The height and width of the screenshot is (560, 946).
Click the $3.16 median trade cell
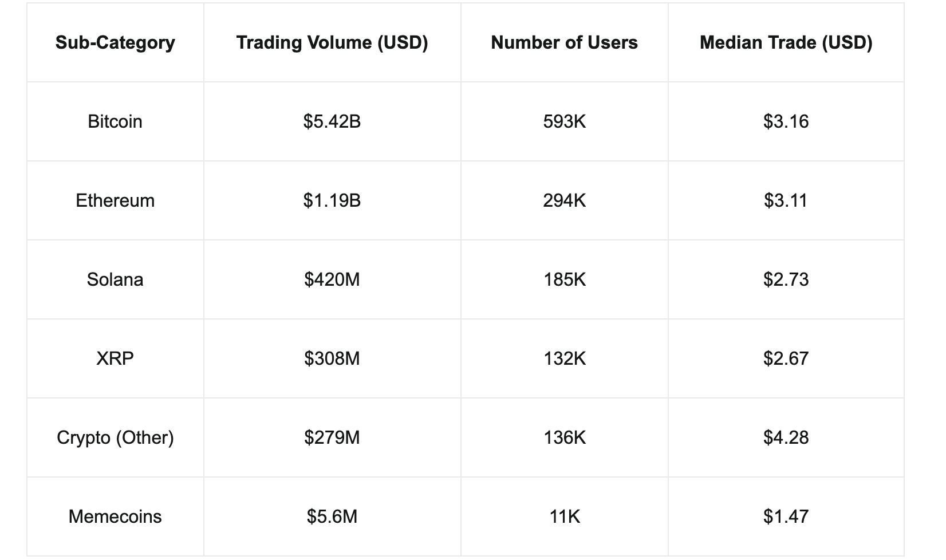pyautogui.click(x=786, y=121)
